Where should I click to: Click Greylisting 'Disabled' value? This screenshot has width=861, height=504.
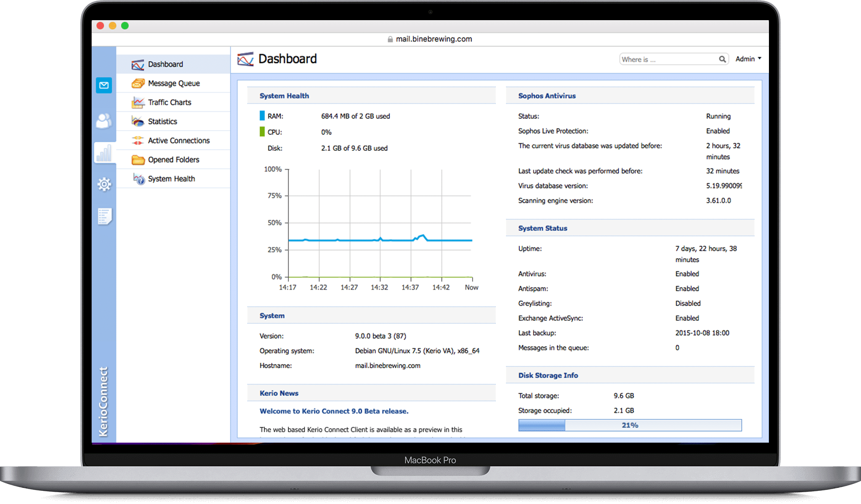click(x=688, y=303)
